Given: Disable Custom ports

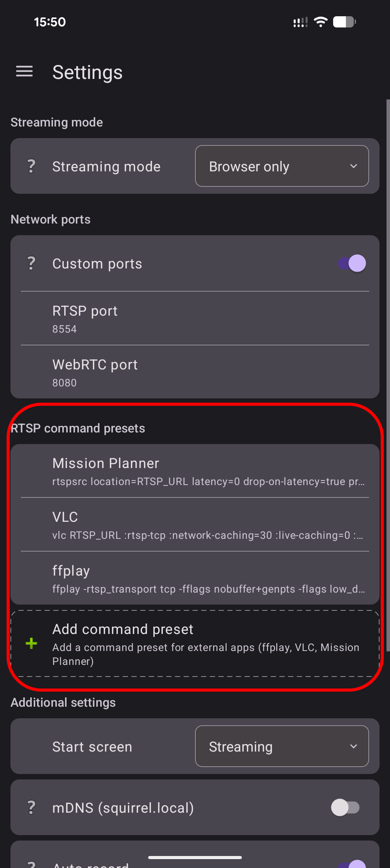Looking at the screenshot, I should pyautogui.click(x=351, y=263).
